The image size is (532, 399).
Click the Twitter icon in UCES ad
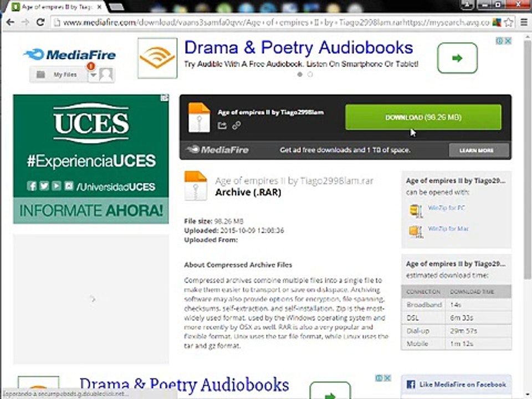(x=44, y=186)
